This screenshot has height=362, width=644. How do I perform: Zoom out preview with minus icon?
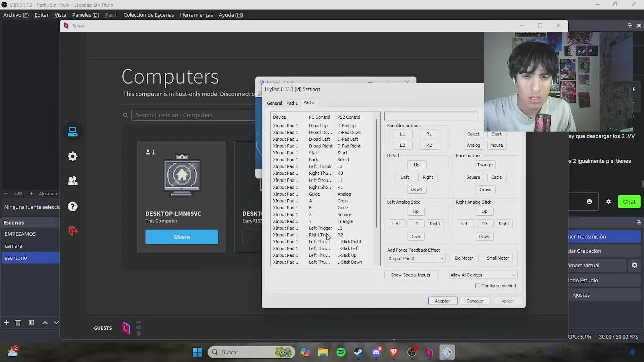pos(6,193)
